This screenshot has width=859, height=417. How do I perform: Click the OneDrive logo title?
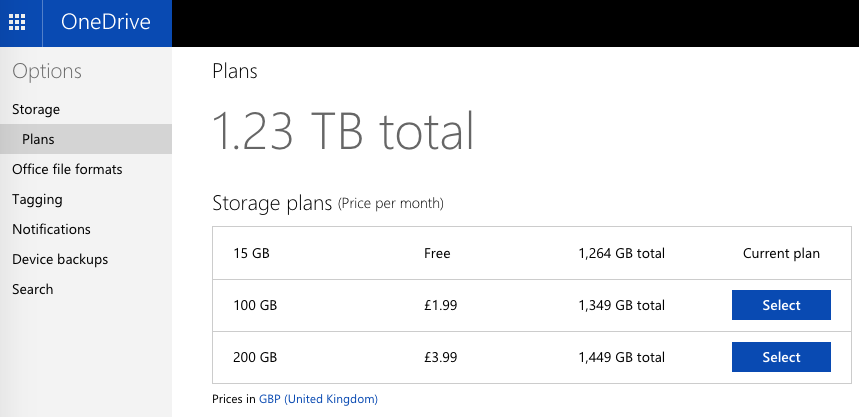pyautogui.click(x=106, y=22)
